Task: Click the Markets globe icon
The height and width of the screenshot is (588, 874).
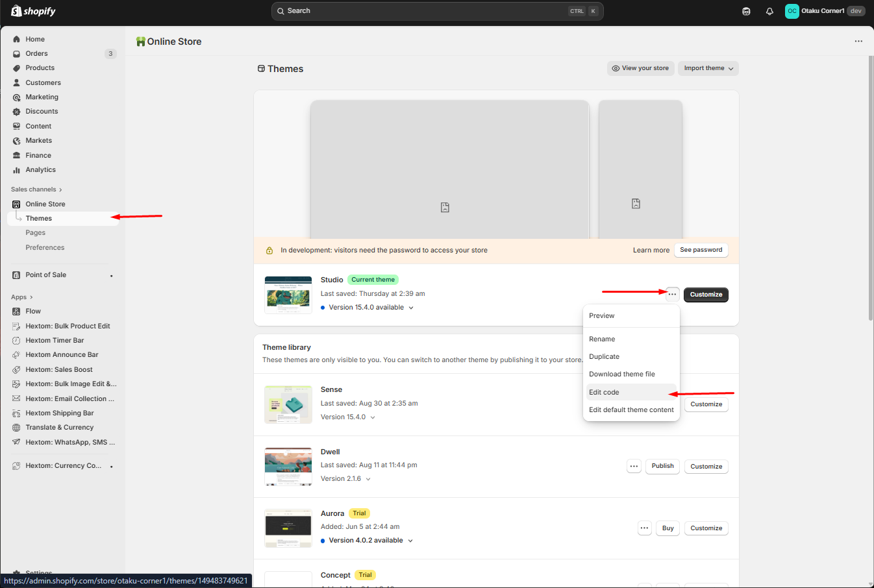Action: coord(16,141)
